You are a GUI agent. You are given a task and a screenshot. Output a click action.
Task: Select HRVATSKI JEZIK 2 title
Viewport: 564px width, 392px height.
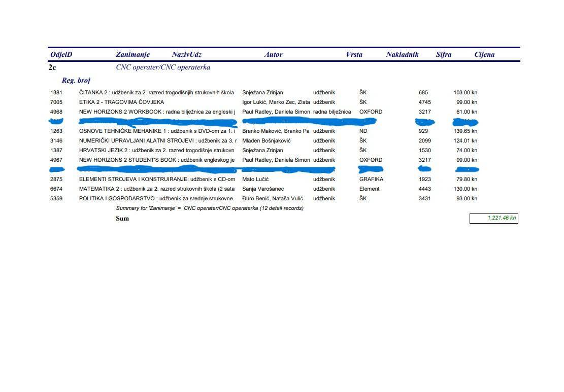[x=156, y=151]
